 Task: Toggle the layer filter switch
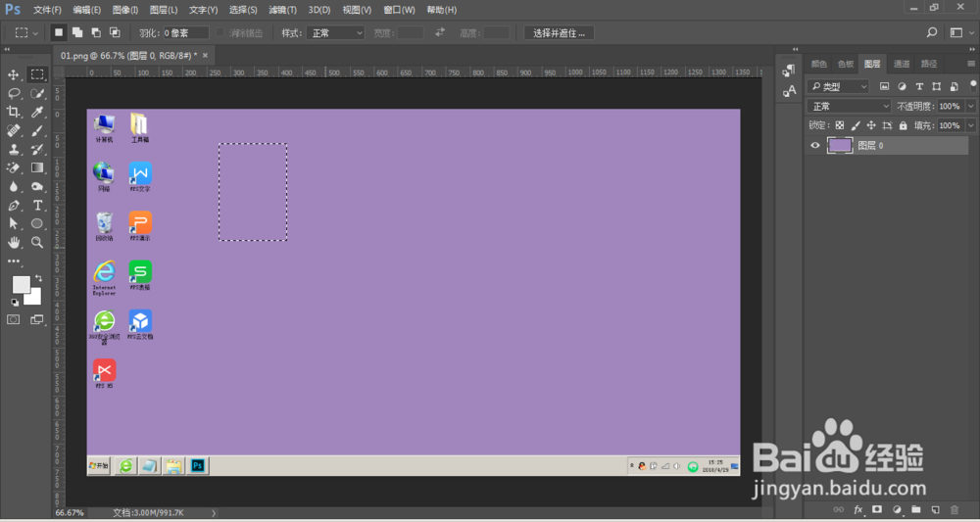pos(973,85)
